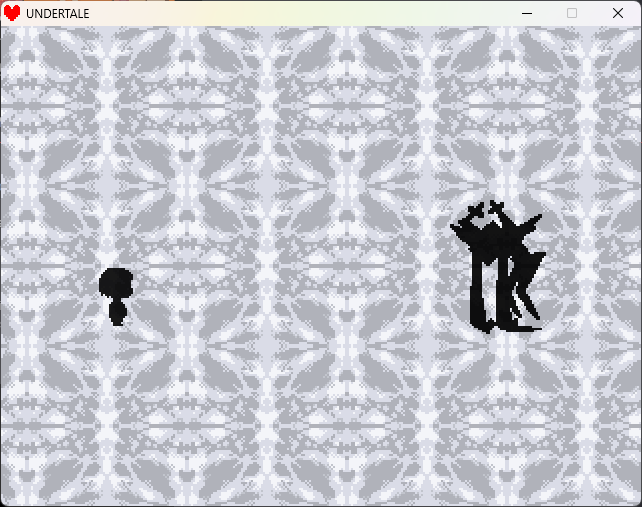Close the UNDERTALE window
This screenshot has width=642, height=507.
[x=618, y=13]
